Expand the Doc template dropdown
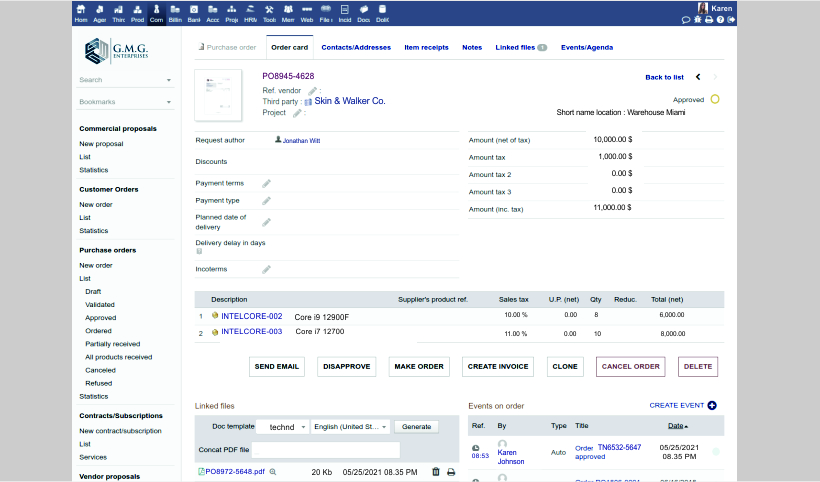Viewport: 820px width, 482px height. pos(282,427)
